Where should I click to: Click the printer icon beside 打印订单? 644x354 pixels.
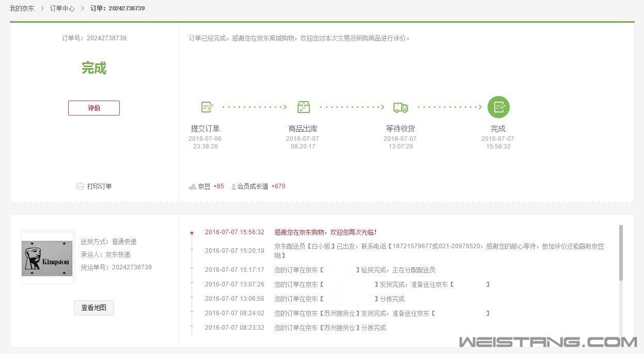[80, 186]
